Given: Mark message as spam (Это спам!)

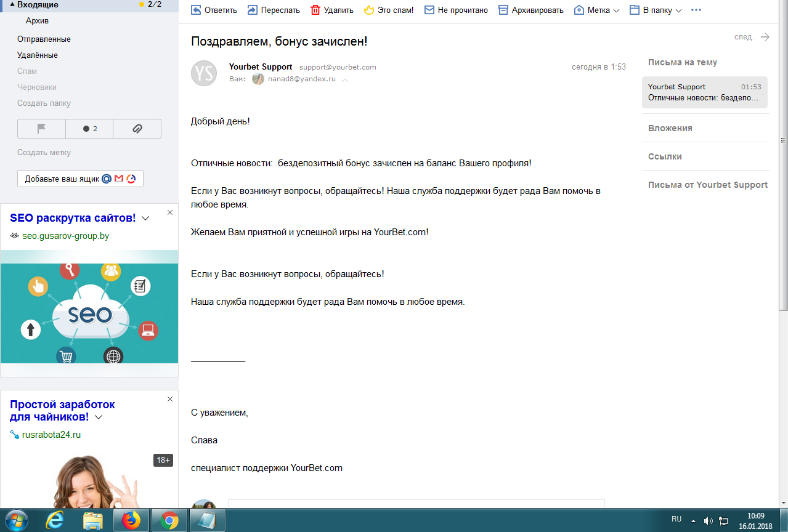Looking at the screenshot, I should [389, 10].
